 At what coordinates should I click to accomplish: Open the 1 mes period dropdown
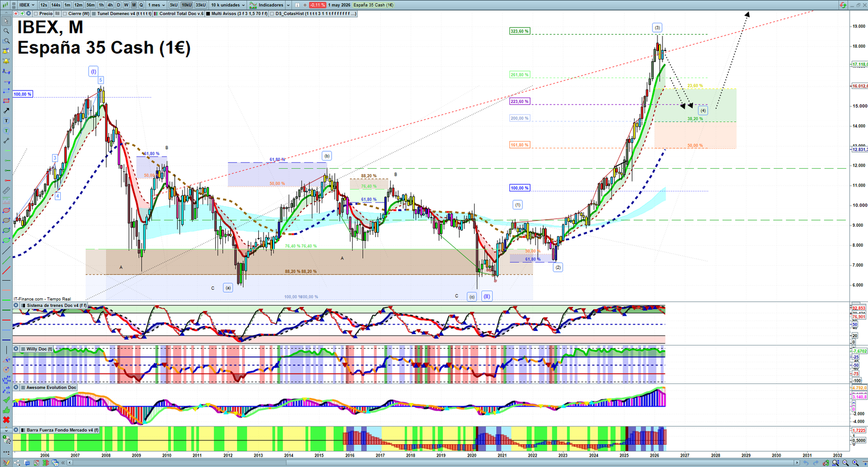coord(157,5)
